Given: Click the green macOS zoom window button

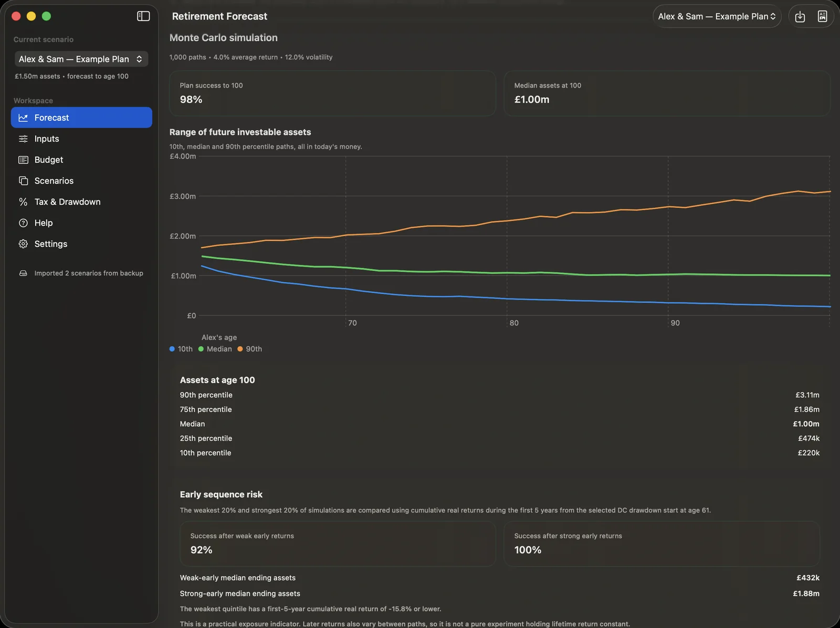Looking at the screenshot, I should (46, 16).
